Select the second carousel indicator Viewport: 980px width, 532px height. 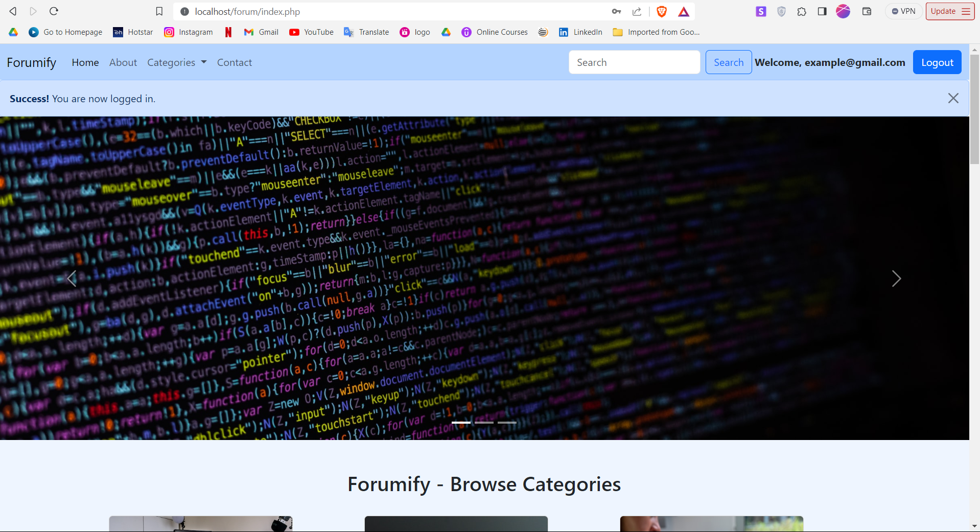coord(484,423)
